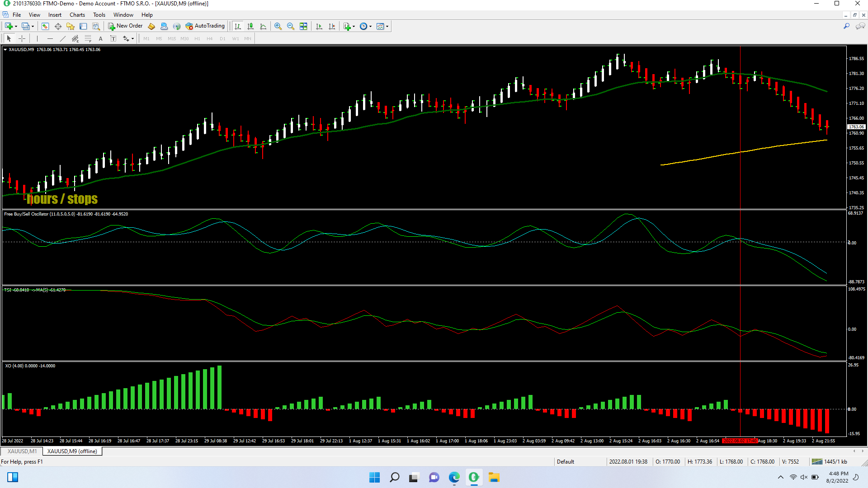The height and width of the screenshot is (488, 868).
Task: Switch chart to candlesticks mode
Action: [x=250, y=26]
